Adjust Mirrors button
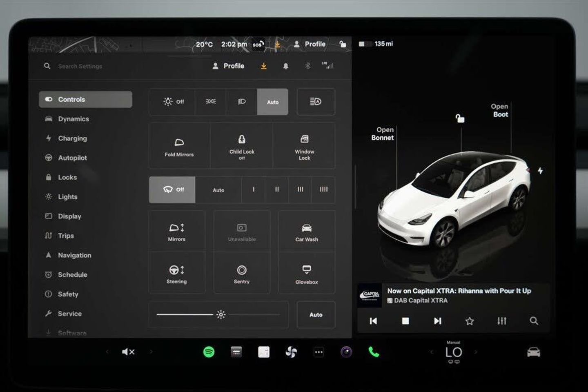Image resolution: width=588 pixels, height=392 pixels. tap(177, 231)
